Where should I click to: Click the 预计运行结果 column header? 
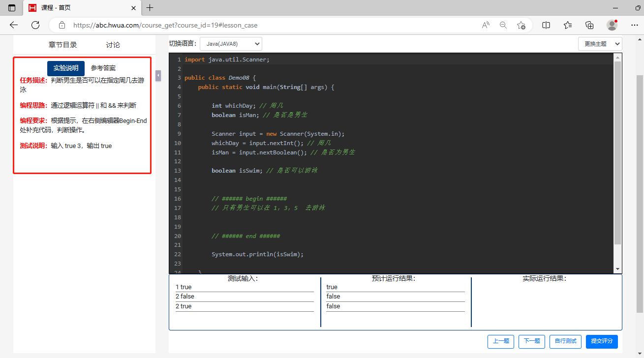pos(394,278)
